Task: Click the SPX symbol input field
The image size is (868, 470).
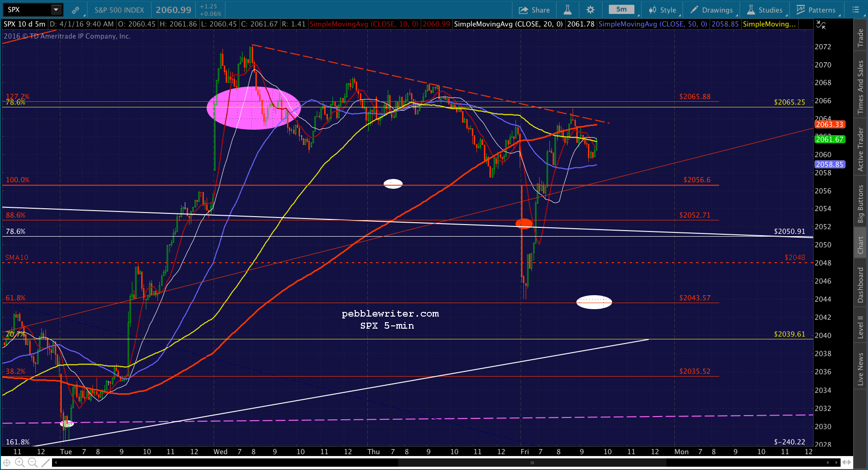Action: pyautogui.click(x=27, y=10)
